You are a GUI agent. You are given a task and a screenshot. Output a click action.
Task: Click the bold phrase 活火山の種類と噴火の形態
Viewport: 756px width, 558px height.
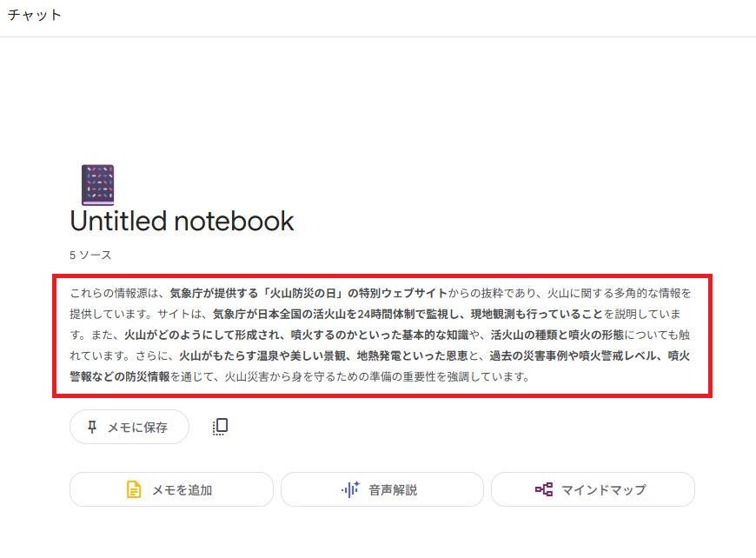(x=557, y=335)
